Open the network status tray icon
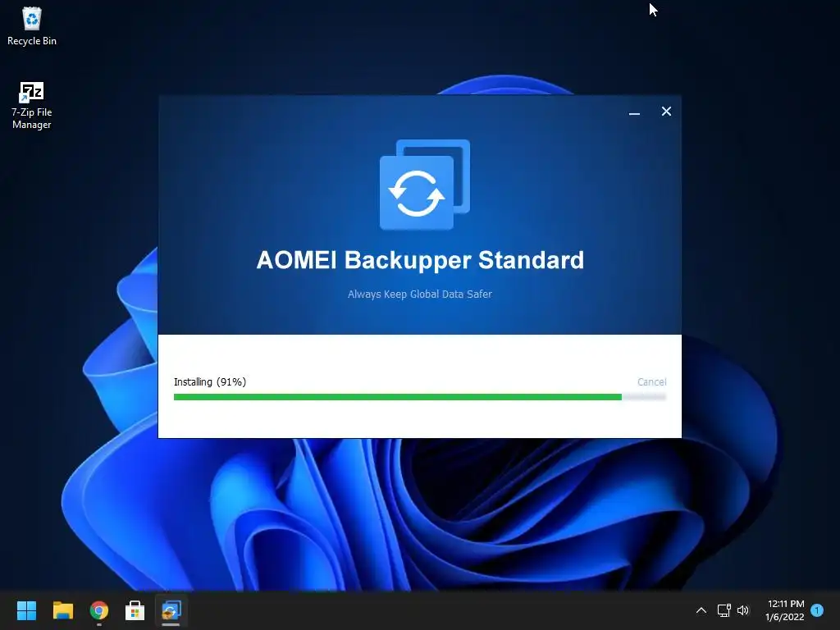Viewport: 840px width, 630px height. click(724, 610)
